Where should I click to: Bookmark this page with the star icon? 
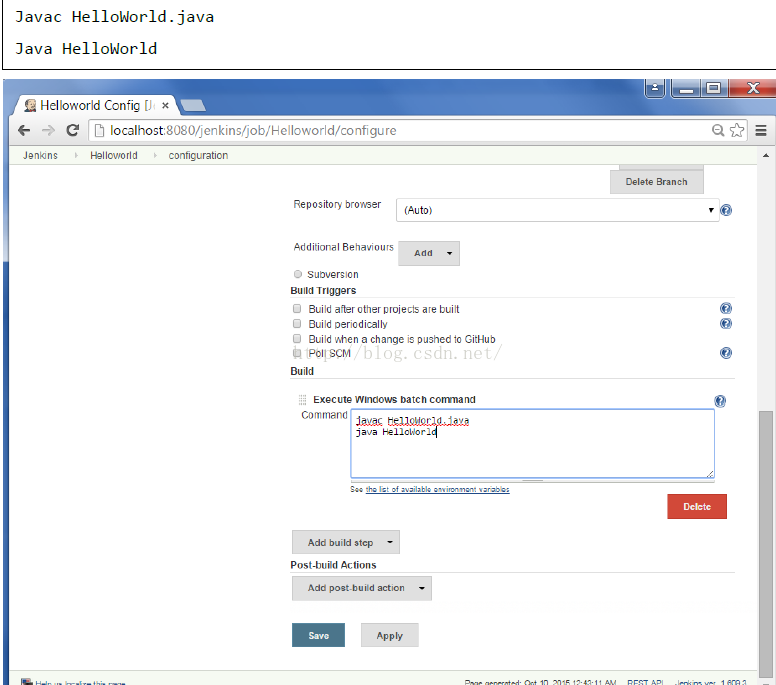tap(737, 130)
